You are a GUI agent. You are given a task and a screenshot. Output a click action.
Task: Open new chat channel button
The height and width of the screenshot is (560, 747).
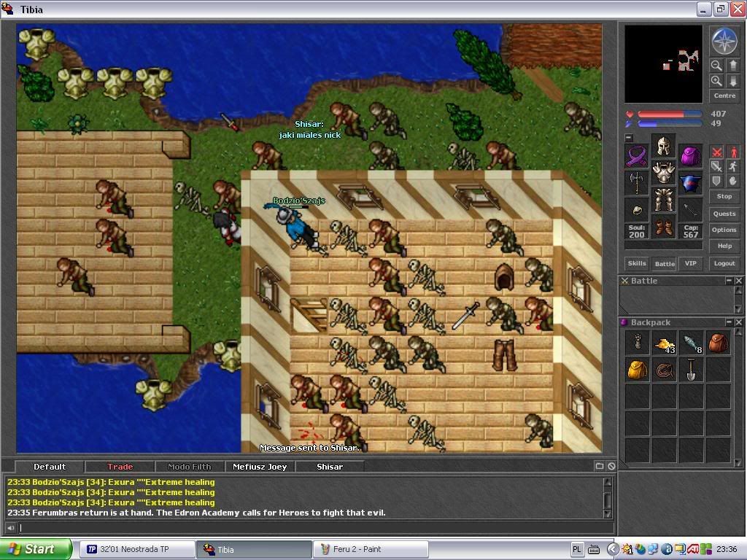coord(600,466)
